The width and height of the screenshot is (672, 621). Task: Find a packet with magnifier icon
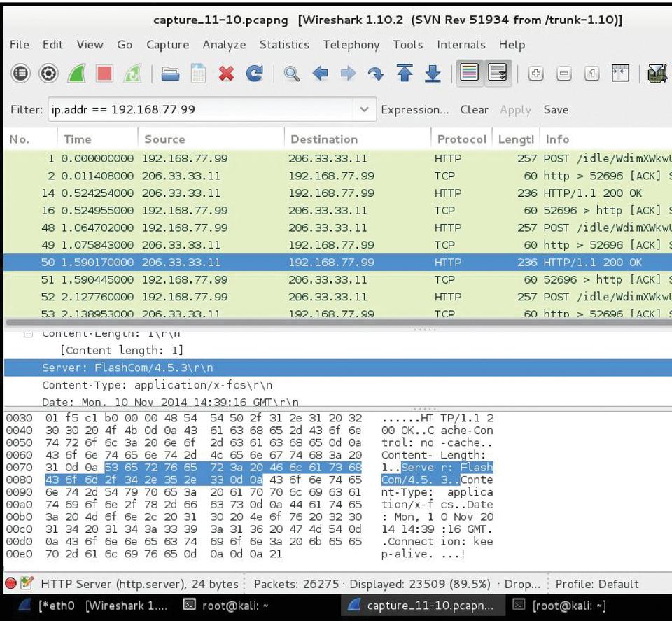point(292,74)
